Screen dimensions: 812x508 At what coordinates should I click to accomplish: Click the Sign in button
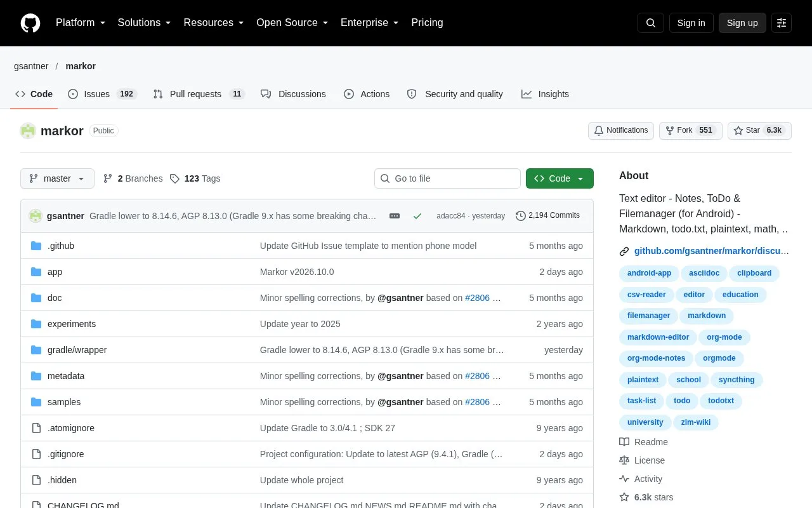[x=691, y=23]
